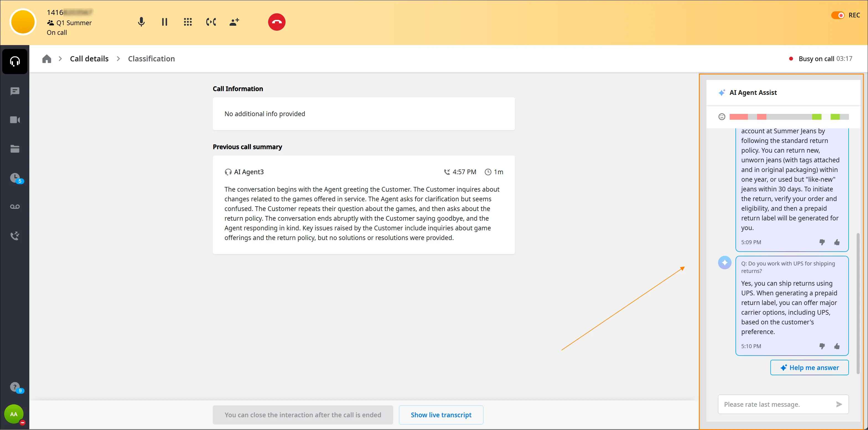Open the voicemail sidebar icon
Screen dimensions: 868x430
pos(15,206)
